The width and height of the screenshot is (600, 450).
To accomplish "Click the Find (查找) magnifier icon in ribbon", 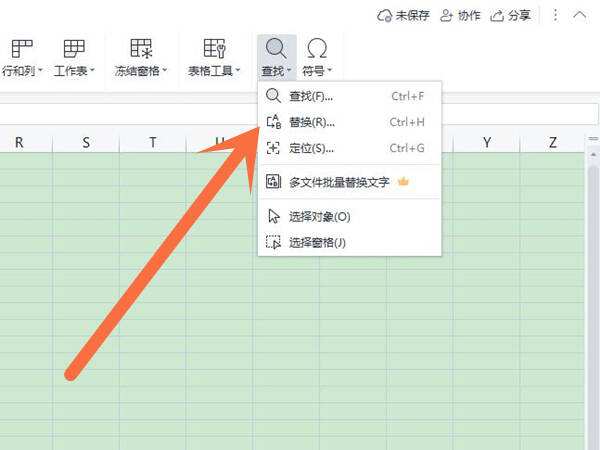I will tap(276, 48).
